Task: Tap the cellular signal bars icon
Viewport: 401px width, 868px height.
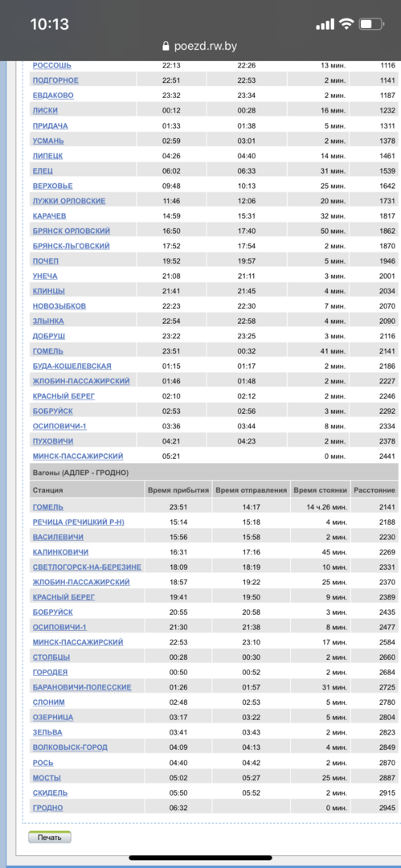Action: pyautogui.click(x=325, y=24)
